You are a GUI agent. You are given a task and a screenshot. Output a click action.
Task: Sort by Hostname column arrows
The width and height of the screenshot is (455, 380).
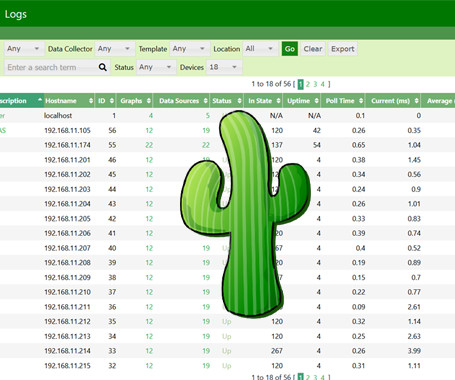[91, 101]
